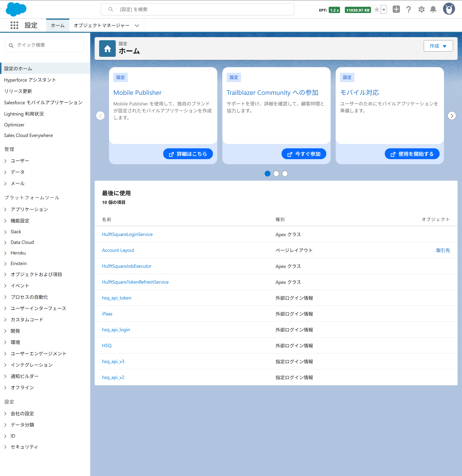Go to next carousel slide arrow
The width and height of the screenshot is (462, 476).
[x=452, y=116]
